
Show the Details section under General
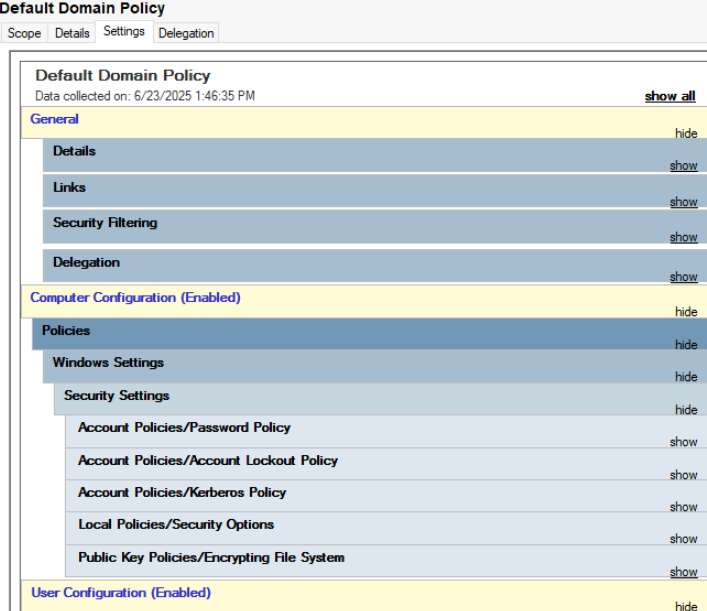pyautogui.click(x=684, y=165)
